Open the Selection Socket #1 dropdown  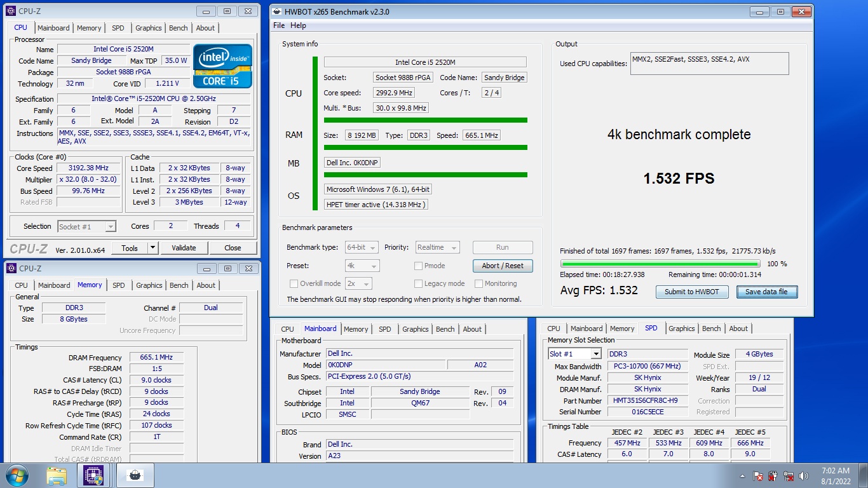point(86,226)
